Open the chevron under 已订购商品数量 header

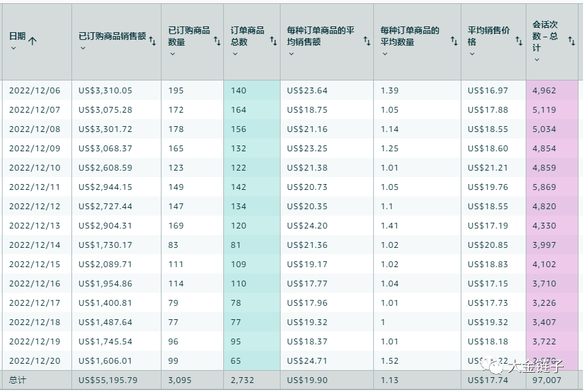(x=172, y=54)
